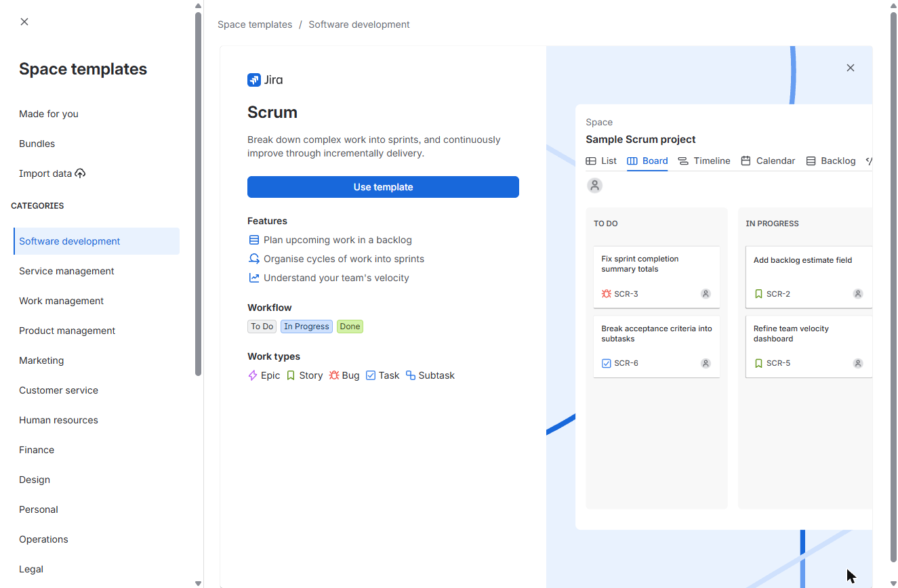The width and height of the screenshot is (898, 588).
Task: Click the Story work type icon
Action: [x=291, y=375]
